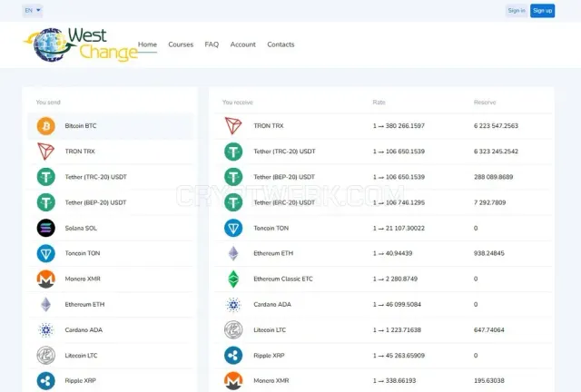
Task: Click 'Solana SOL' label in You send
Action: point(81,229)
